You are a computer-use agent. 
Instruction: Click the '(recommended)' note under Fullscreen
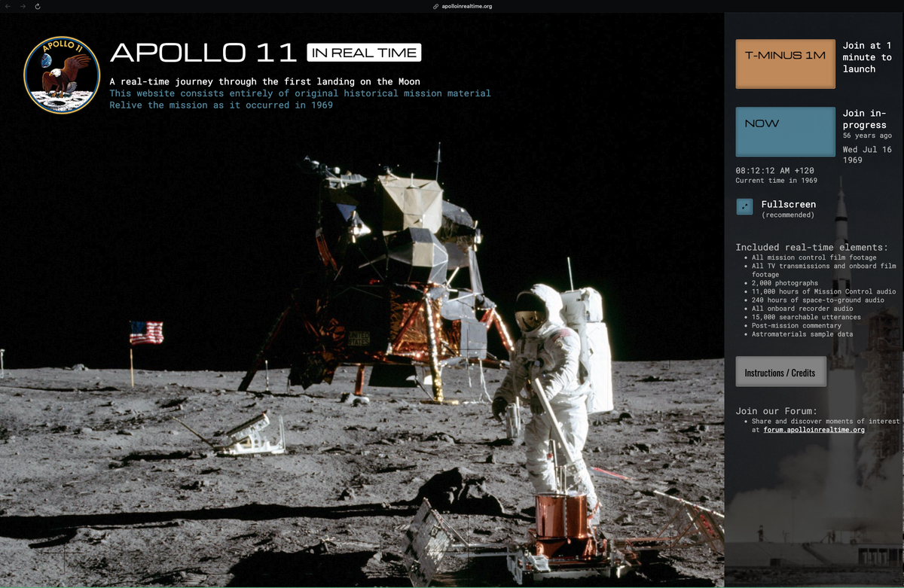click(788, 215)
